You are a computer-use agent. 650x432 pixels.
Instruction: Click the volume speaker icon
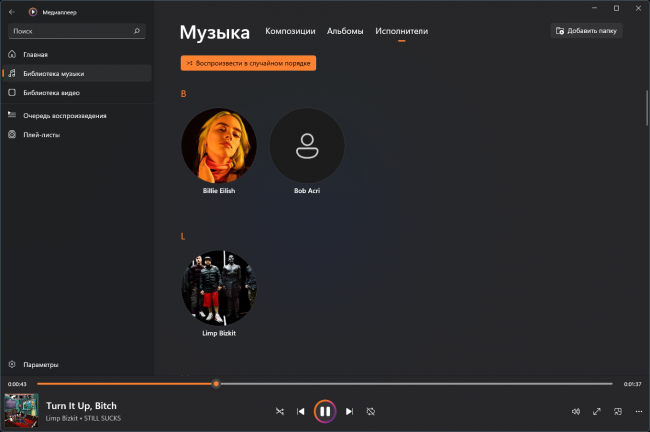click(576, 411)
